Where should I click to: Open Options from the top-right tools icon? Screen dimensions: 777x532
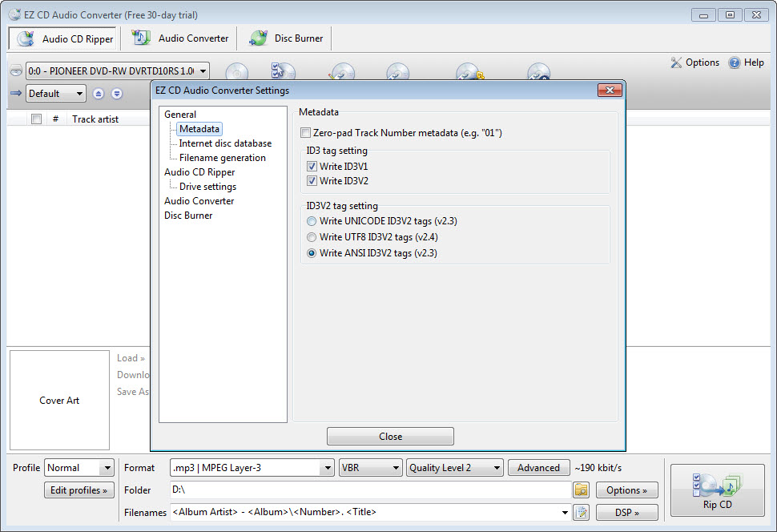pos(694,62)
